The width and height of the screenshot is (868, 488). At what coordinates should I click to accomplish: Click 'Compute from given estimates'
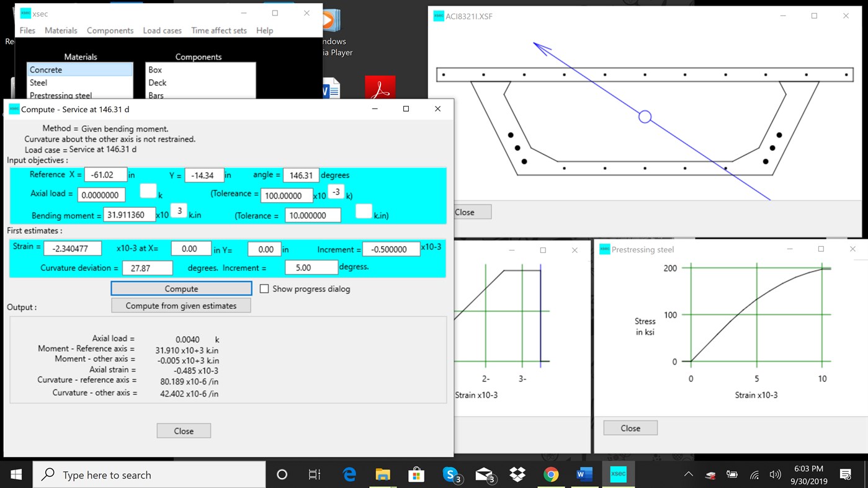click(x=181, y=304)
